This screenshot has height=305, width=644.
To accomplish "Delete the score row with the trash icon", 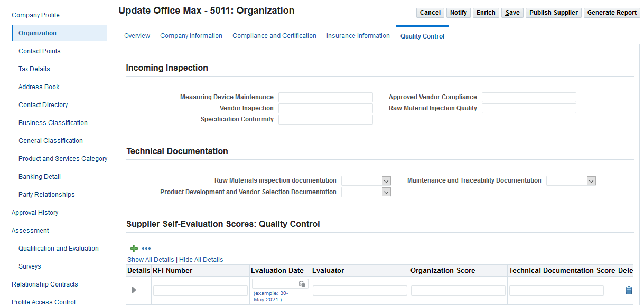I will 629,290.
